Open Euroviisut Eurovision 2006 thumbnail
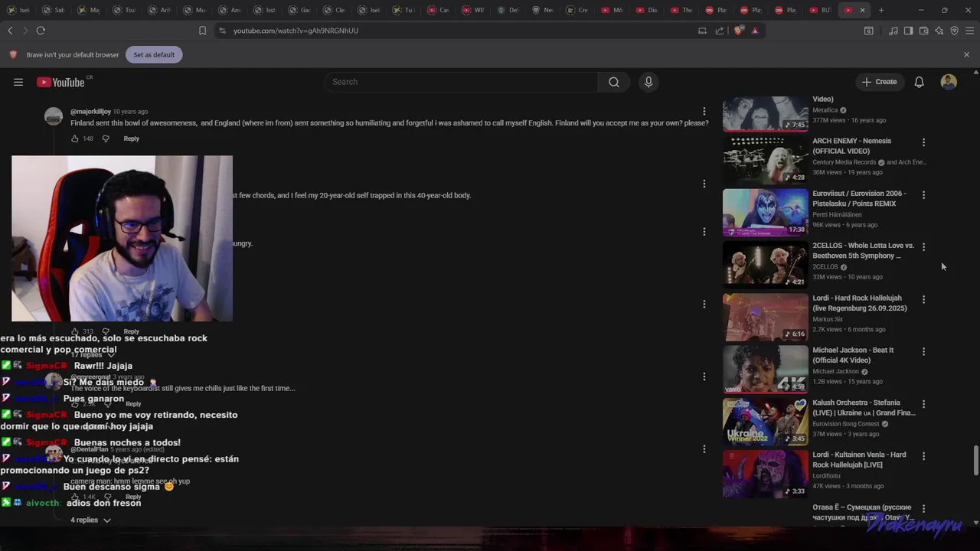This screenshot has height=551, width=980. pos(765,213)
